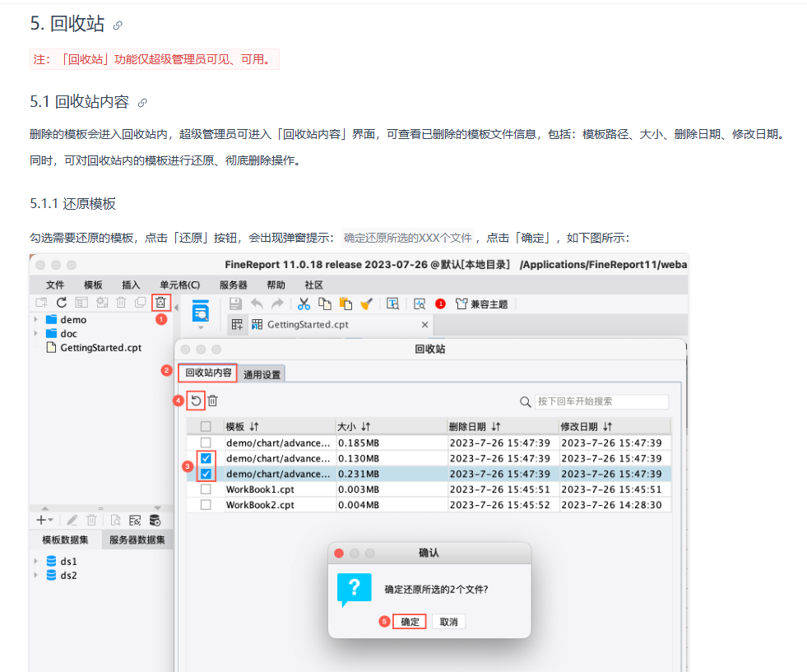The image size is (807, 672).
Task: Toggle the select-all checkbox in table header
Action: point(206,427)
